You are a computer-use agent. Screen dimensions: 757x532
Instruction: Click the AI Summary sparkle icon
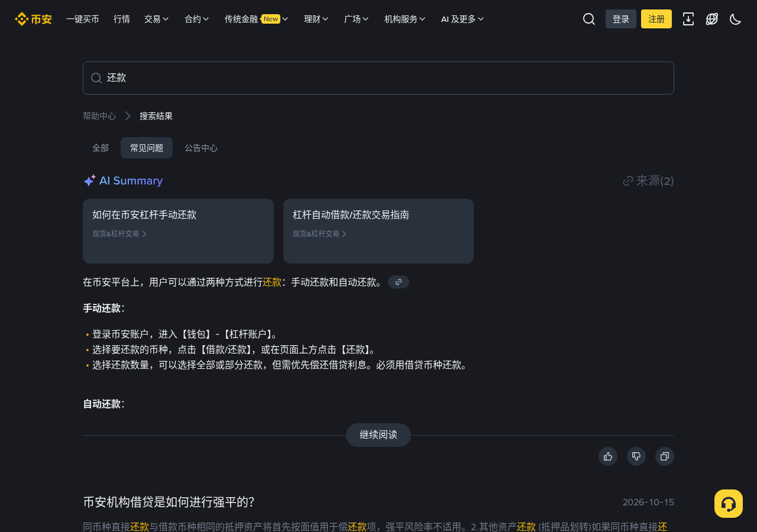click(x=89, y=181)
